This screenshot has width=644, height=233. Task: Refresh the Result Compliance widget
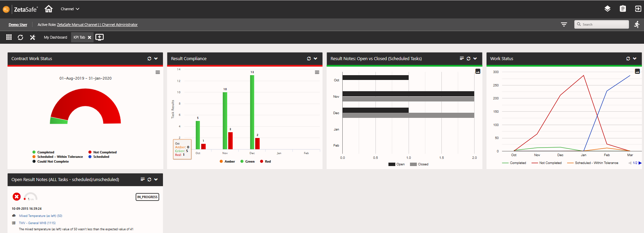point(309,59)
